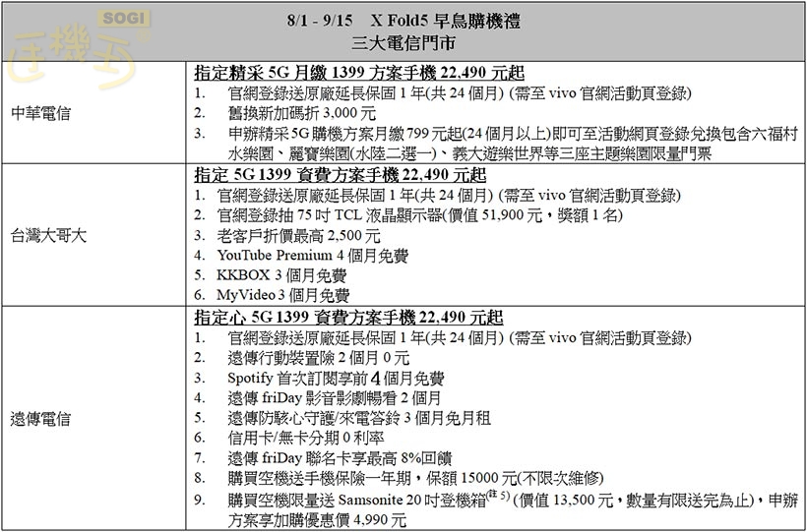Screen dimensions: 807x532
Task: Click 'Spotify 首次訂閱享前 4 個月免費'
Action: tap(336, 379)
